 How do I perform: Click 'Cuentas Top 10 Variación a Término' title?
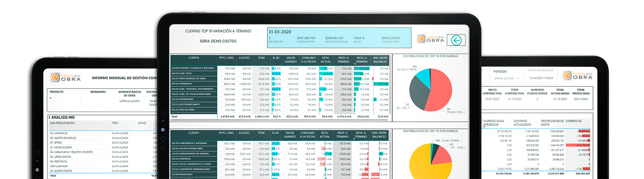coord(218,31)
